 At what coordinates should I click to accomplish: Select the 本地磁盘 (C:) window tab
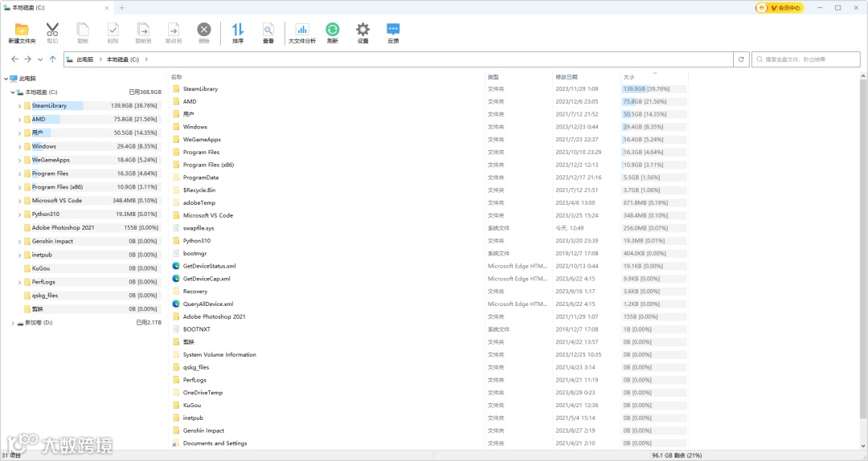[57, 8]
